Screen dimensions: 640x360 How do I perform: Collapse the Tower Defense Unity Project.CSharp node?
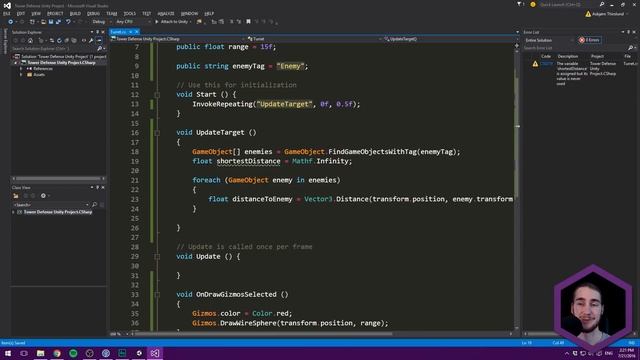point(16,63)
